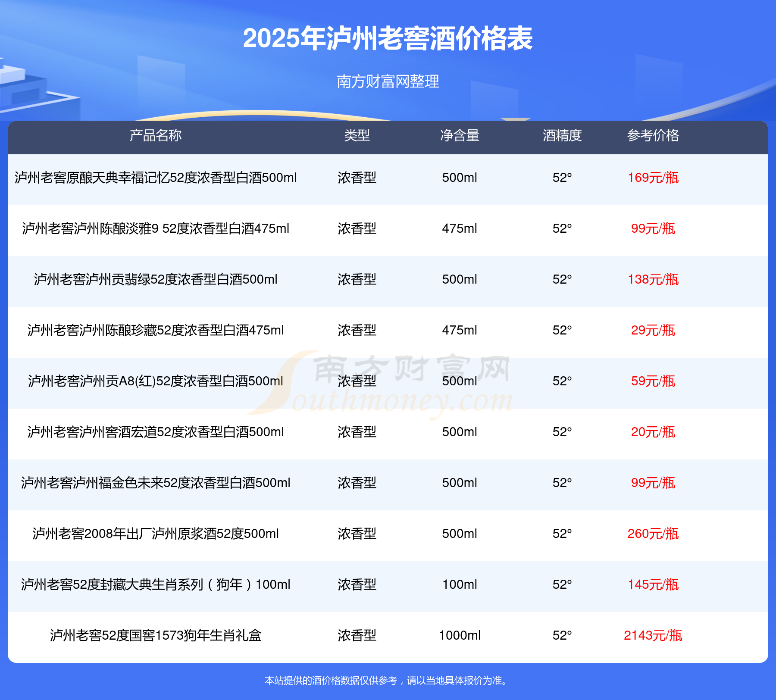
Task: Choose "52°" in the 国窖1573狗年生肖礼盒 row
Action: click(x=562, y=635)
